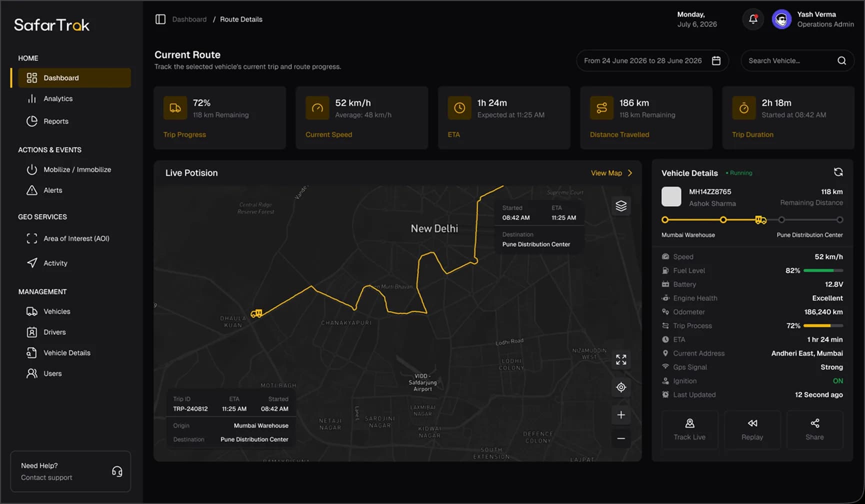The width and height of the screenshot is (865, 504).
Task: Click in the Search Vehicle field
Action: point(797,60)
